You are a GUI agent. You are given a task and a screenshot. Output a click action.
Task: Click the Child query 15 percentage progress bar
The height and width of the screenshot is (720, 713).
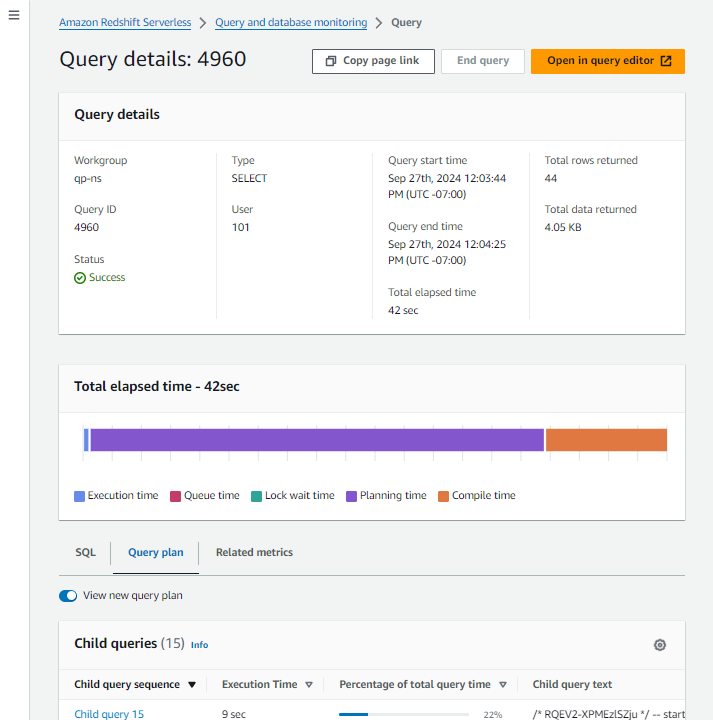click(404, 714)
